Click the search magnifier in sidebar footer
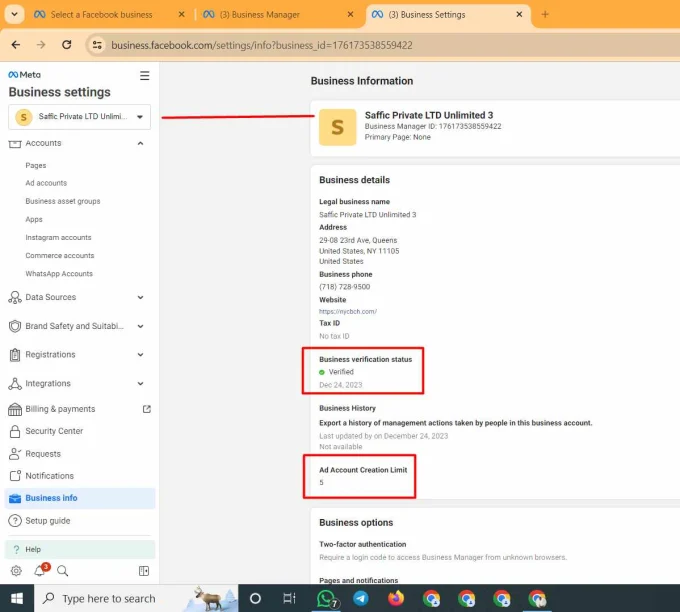 point(62,571)
